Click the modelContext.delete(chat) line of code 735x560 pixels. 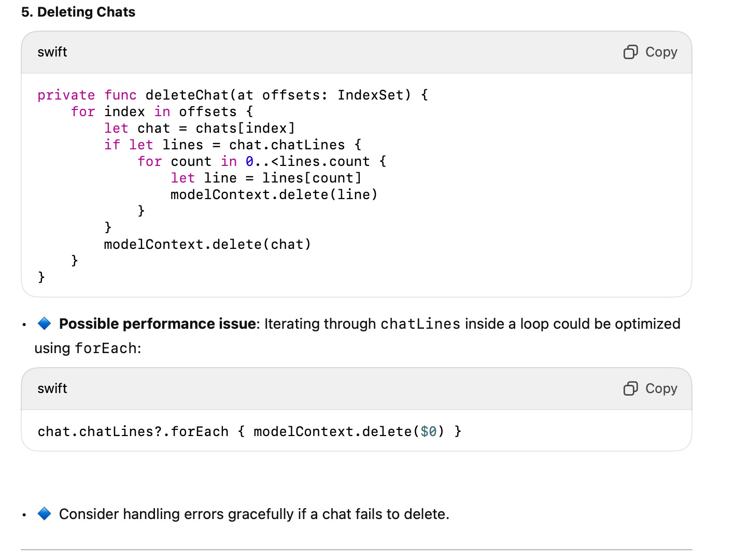pyautogui.click(x=207, y=244)
